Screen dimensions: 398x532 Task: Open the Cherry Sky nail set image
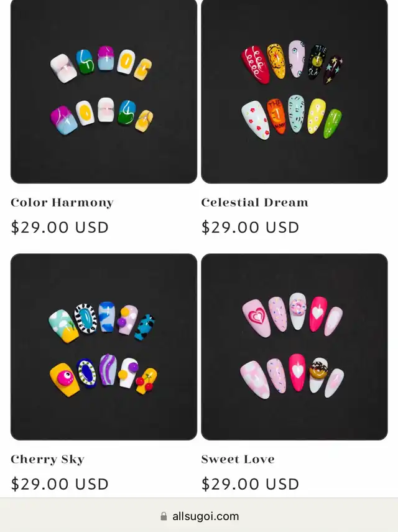(x=104, y=347)
